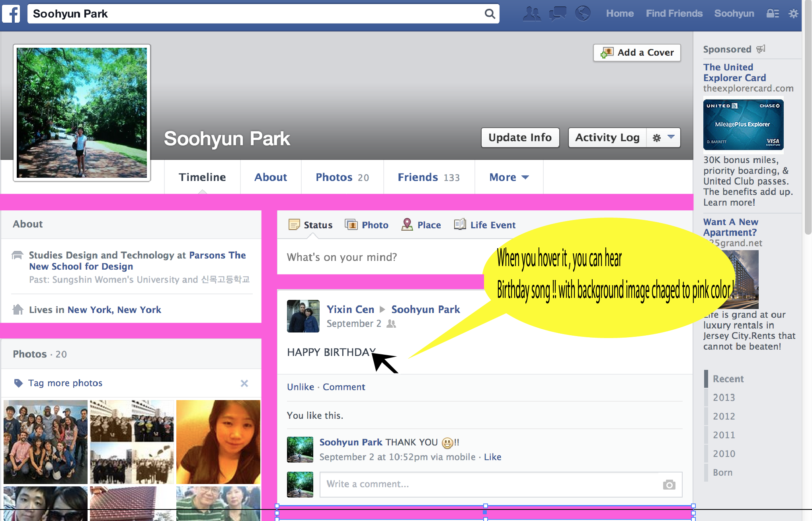Open the messages icon
The height and width of the screenshot is (521, 812).
point(557,14)
